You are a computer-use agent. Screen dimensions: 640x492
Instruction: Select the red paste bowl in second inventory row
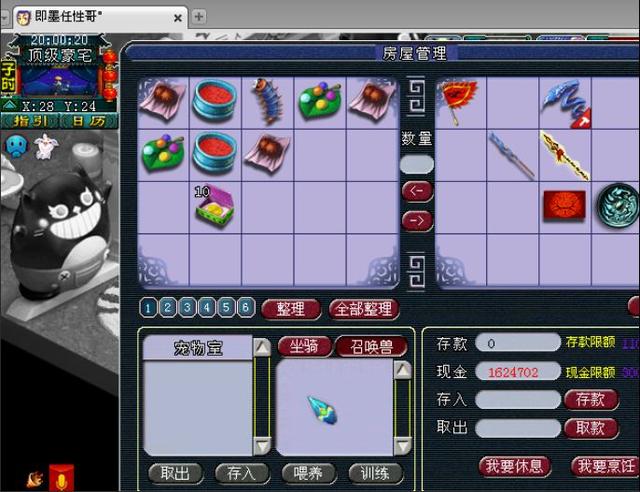coord(215,154)
